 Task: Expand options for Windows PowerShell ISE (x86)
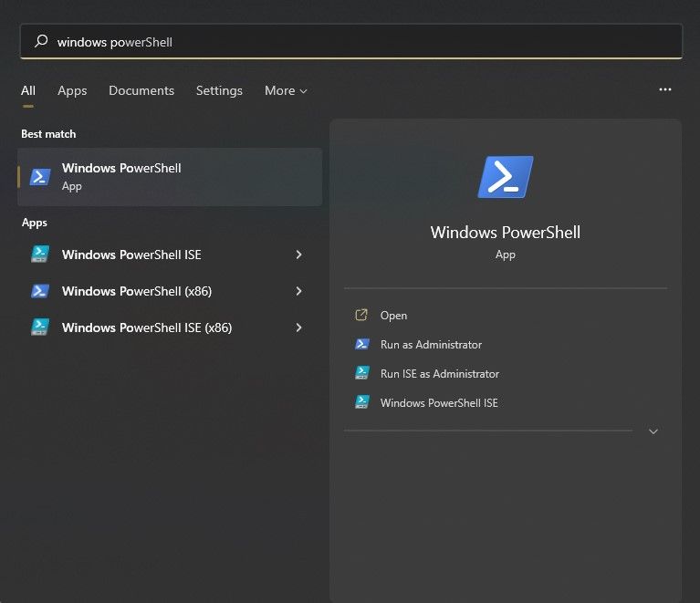(x=298, y=327)
